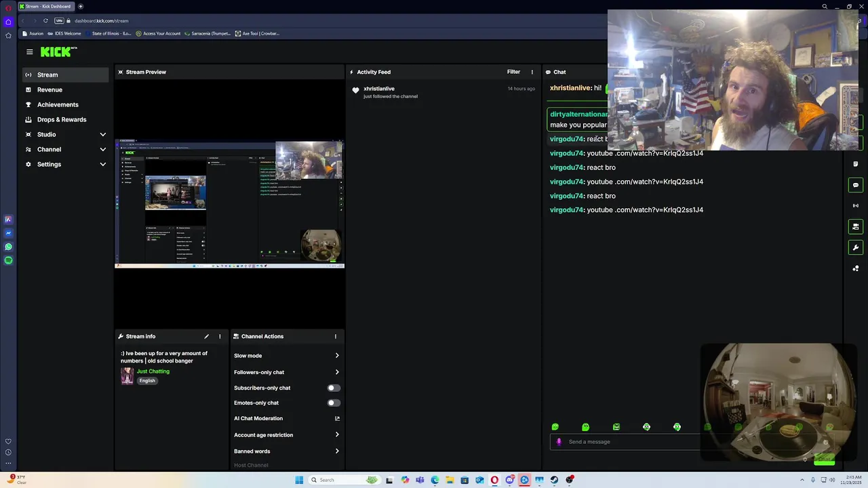
Task: Open the Access Your Account bookmark
Action: 158,33
